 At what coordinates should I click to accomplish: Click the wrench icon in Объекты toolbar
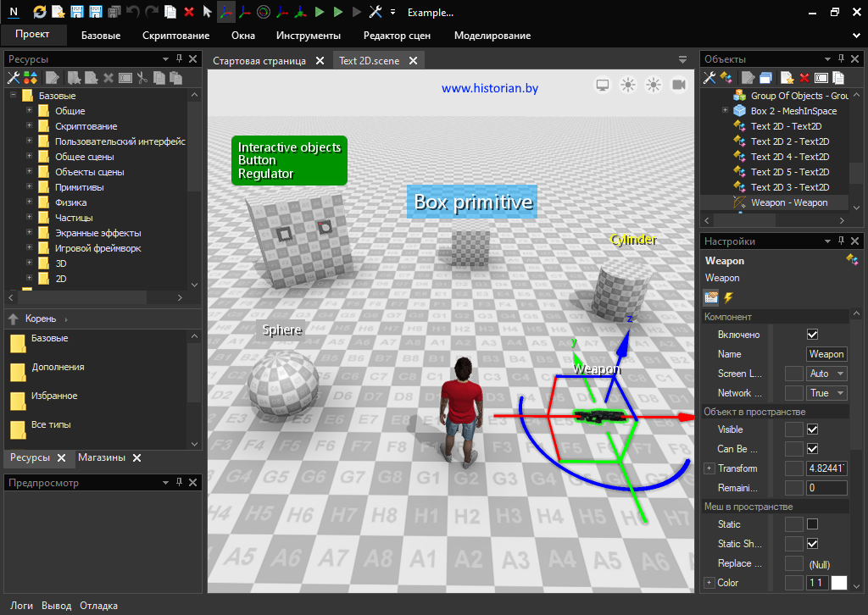709,78
